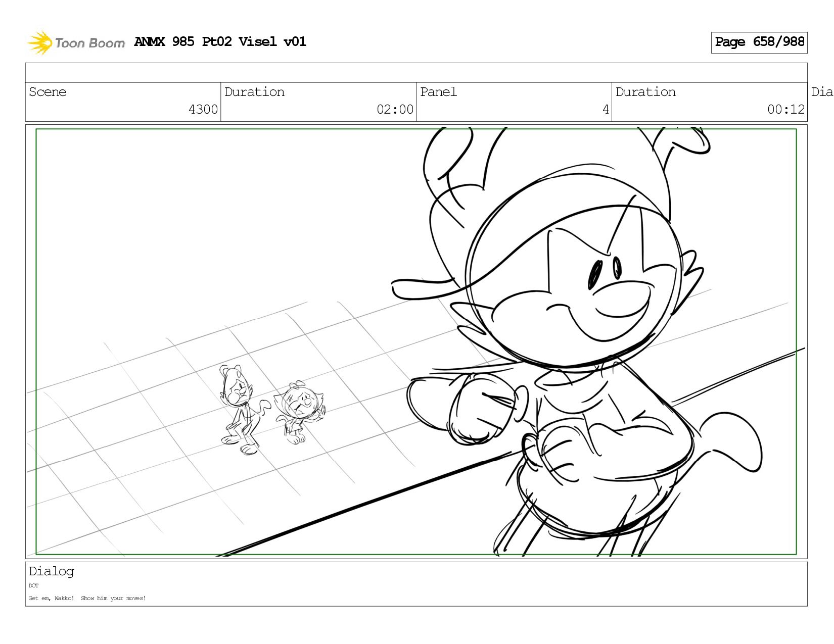Select scene duration value '02:00'
This screenshot has height=644, width=834.
pos(395,110)
